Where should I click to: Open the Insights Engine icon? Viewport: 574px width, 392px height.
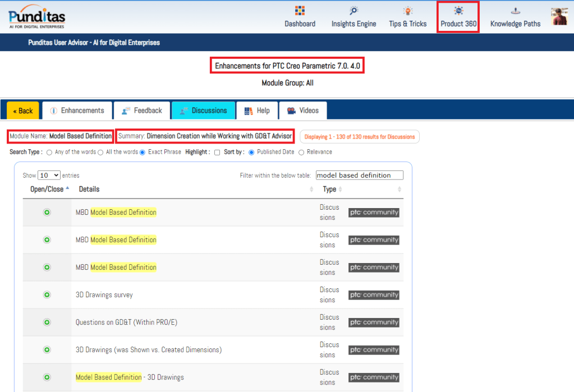point(353,11)
